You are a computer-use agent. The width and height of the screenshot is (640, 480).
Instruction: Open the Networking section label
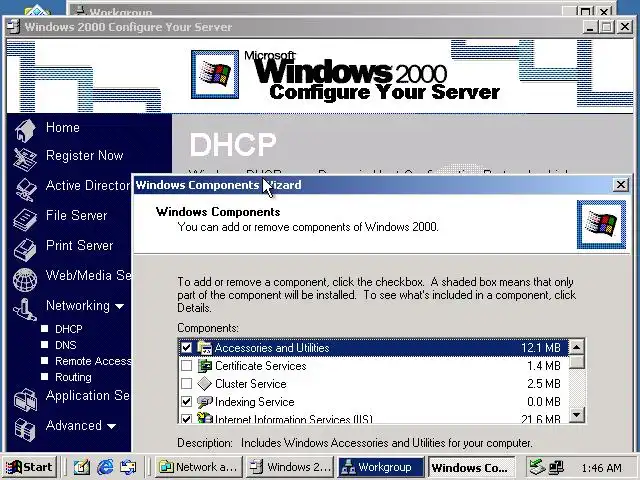click(x=78, y=306)
